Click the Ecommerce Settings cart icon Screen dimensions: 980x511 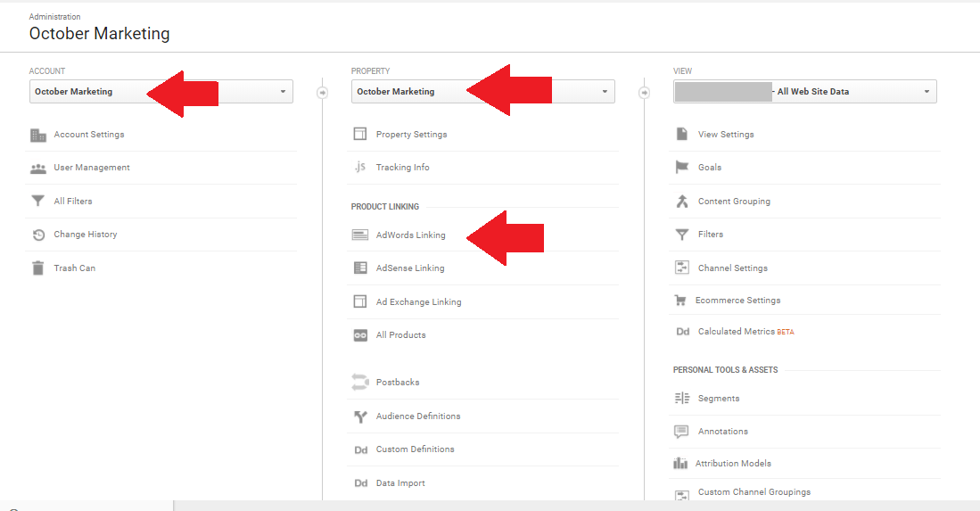tap(680, 301)
